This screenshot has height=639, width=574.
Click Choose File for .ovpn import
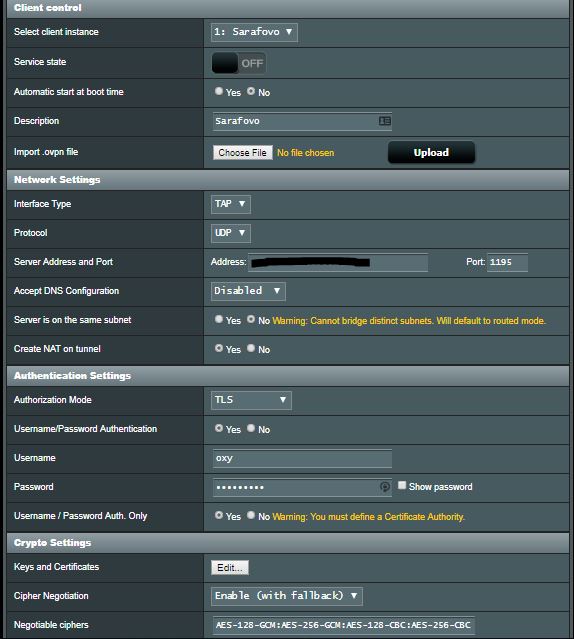click(242, 153)
